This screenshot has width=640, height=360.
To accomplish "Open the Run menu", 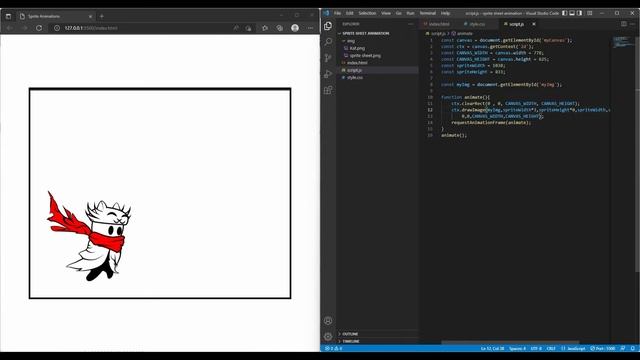I will 410,13.
